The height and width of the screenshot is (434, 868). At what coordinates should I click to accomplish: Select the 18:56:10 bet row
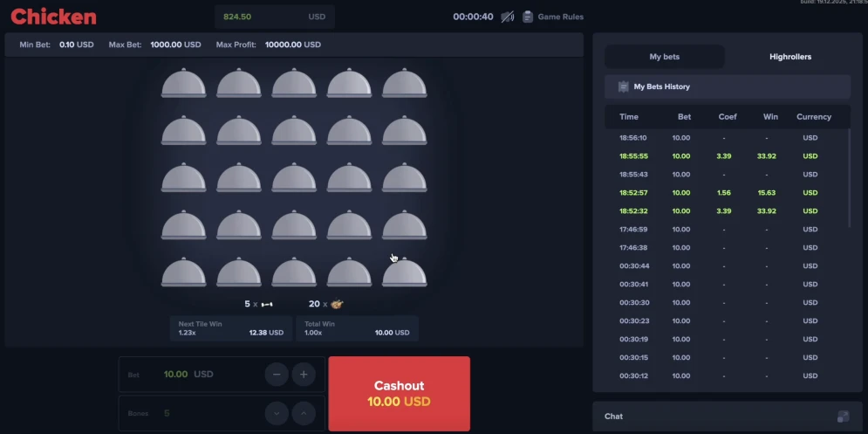(x=726, y=137)
